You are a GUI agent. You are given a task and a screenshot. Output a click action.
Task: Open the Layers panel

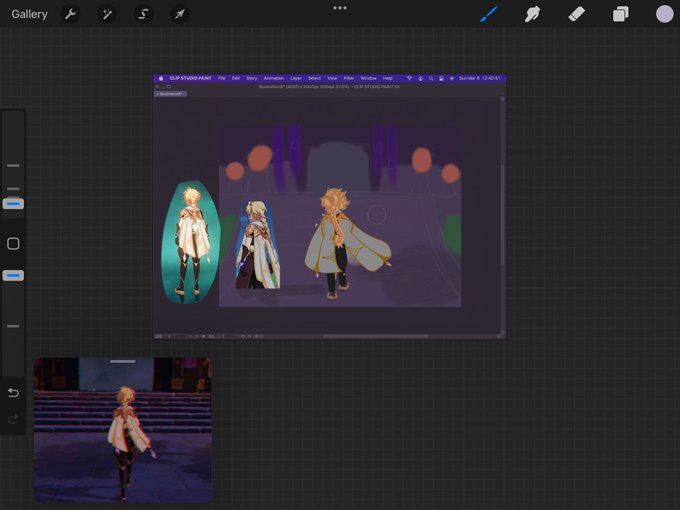(621, 14)
